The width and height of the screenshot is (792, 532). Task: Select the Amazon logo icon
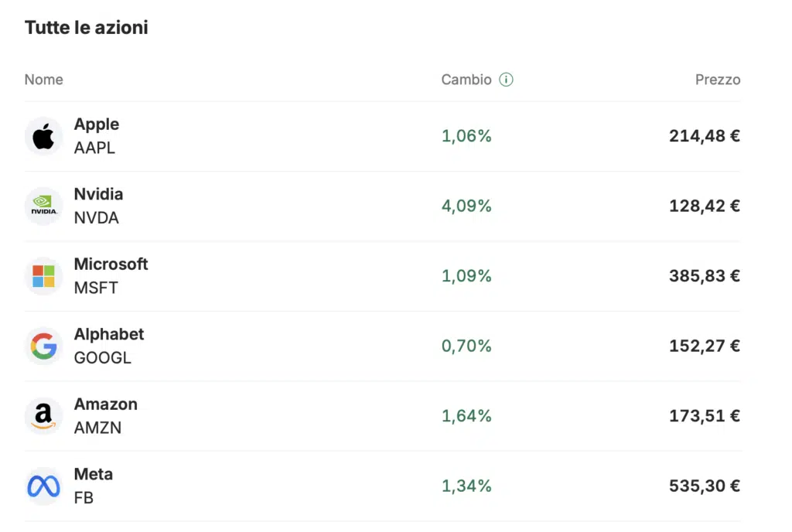[x=43, y=417]
